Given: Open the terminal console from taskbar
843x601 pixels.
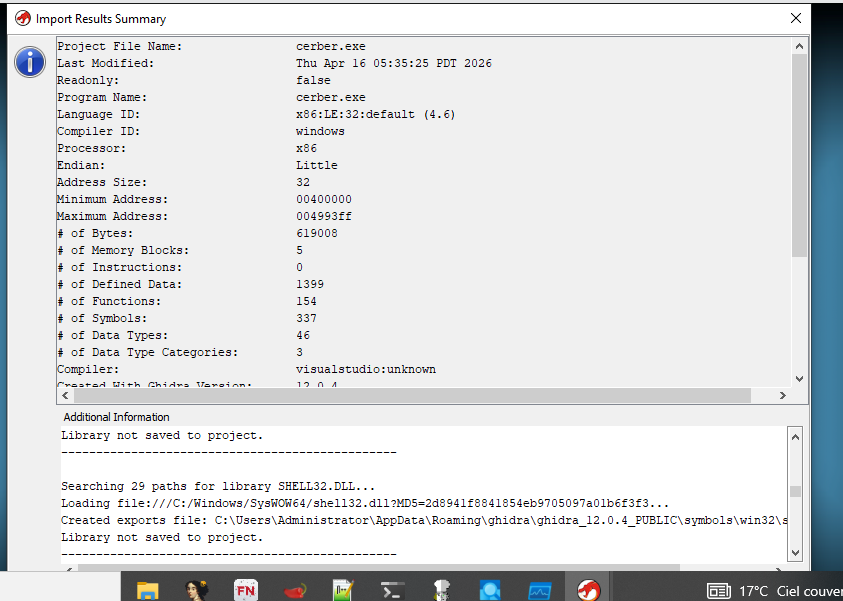Looking at the screenshot, I should (392, 591).
